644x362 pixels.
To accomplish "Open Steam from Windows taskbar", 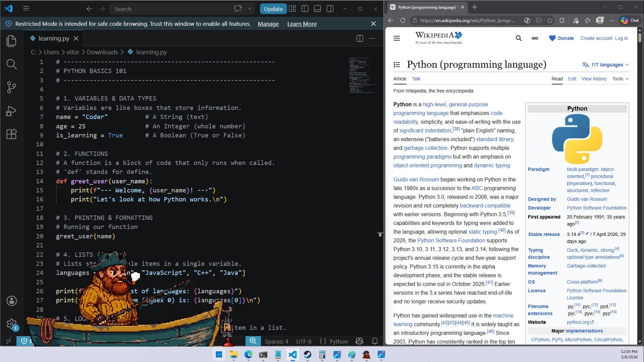I will (308, 355).
